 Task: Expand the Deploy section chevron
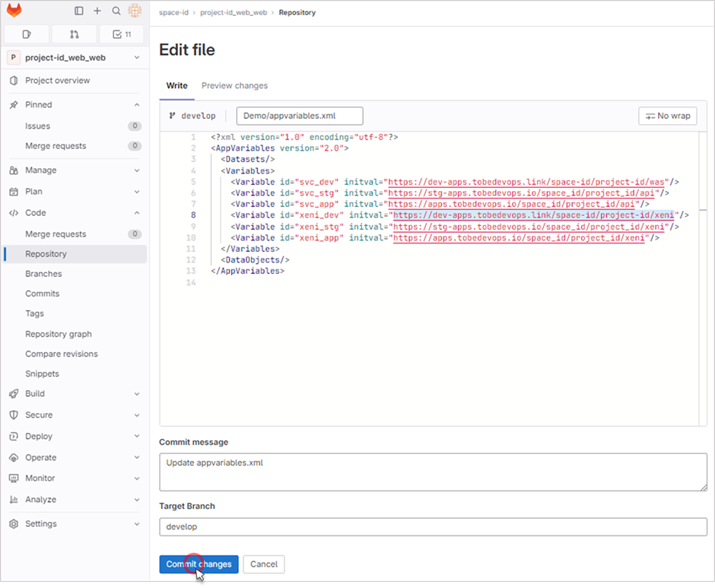(x=137, y=437)
